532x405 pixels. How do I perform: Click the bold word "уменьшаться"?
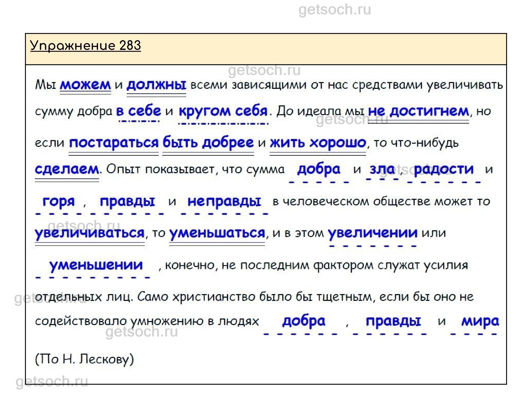[x=217, y=233]
